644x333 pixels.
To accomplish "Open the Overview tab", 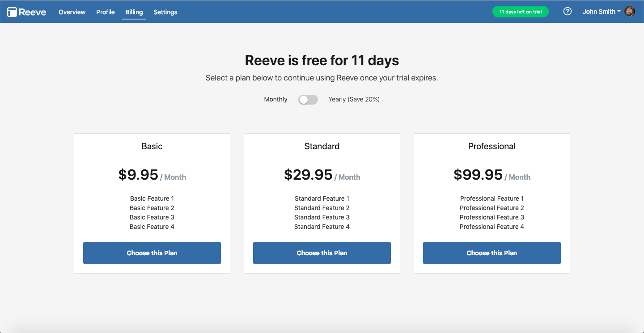I will [x=72, y=12].
